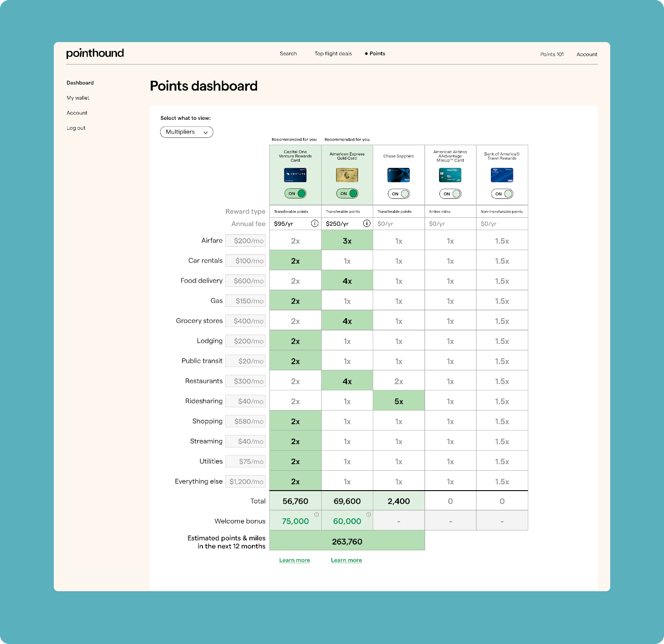Screen dimensions: 664x644
Task: Click the Chase Sapphire card image
Action: pyautogui.click(x=398, y=175)
